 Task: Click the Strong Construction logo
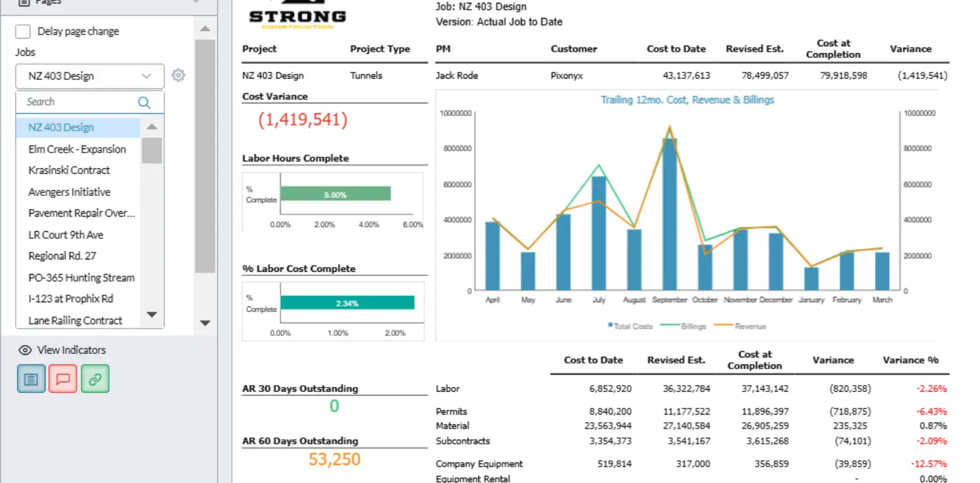point(297,15)
